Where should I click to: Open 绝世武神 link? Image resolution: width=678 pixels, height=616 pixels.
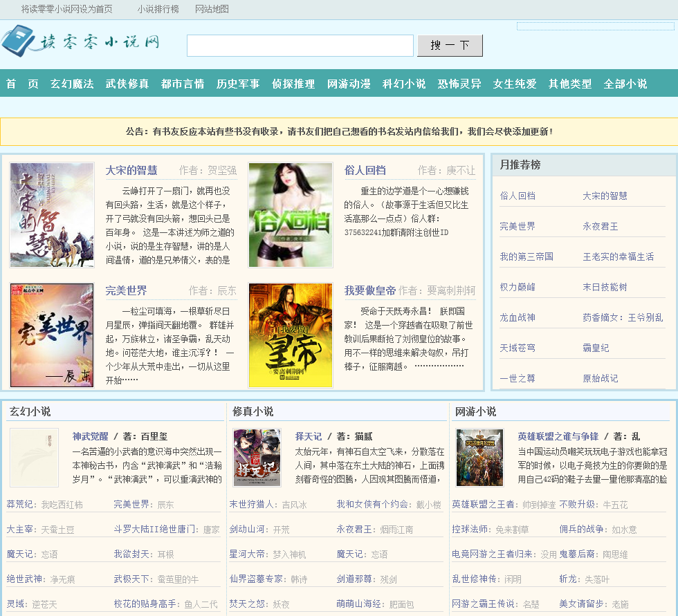(x=24, y=579)
